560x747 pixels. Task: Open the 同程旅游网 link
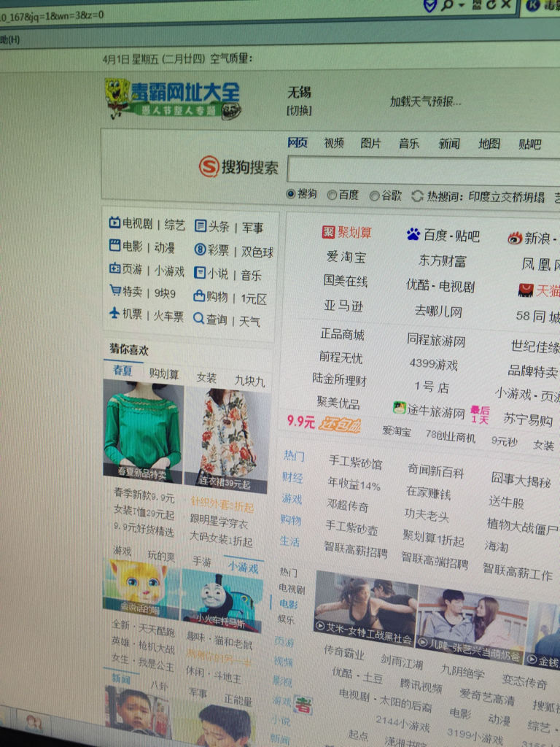pyautogui.click(x=436, y=340)
